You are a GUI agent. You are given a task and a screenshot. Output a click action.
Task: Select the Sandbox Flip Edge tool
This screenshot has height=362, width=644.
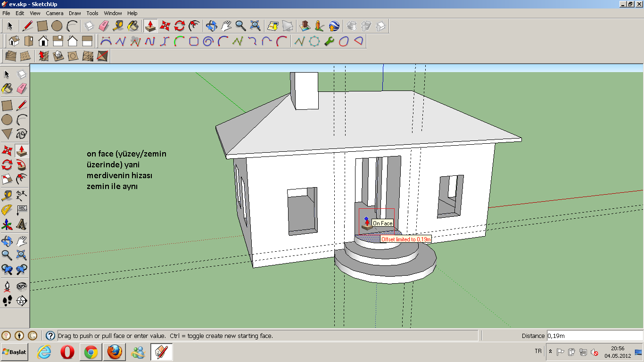click(x=102, y=56)
